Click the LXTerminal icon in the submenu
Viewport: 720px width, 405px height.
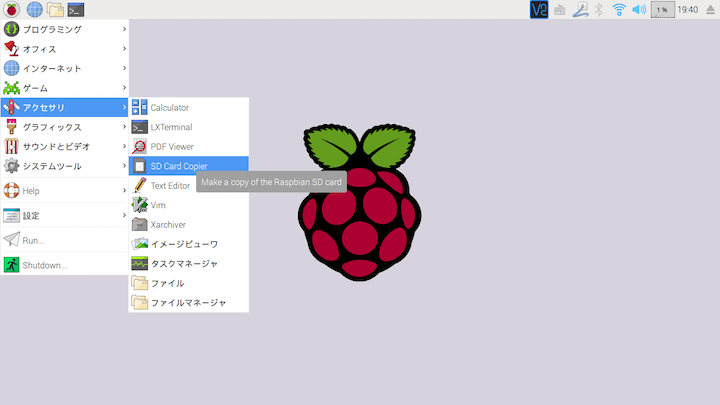(x=140, y=127)
